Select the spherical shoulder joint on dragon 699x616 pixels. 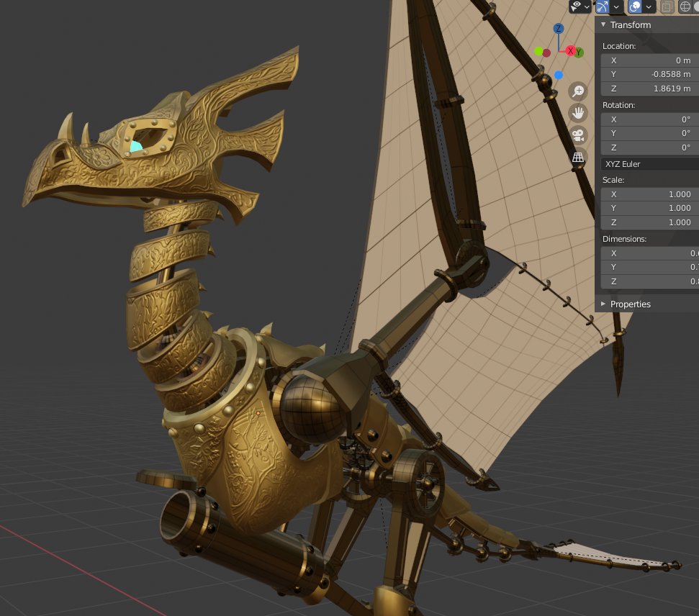pyautogui.click(x=312, y=408)
